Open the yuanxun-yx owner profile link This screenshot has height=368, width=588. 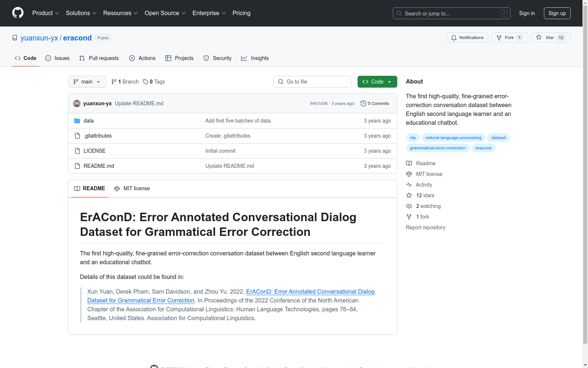(39, 38)
